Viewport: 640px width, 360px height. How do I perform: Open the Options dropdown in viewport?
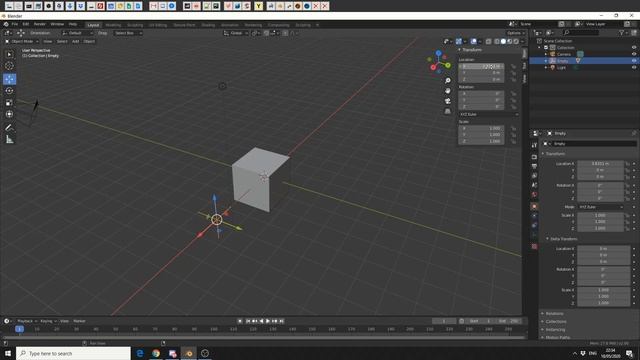[516, 33]
